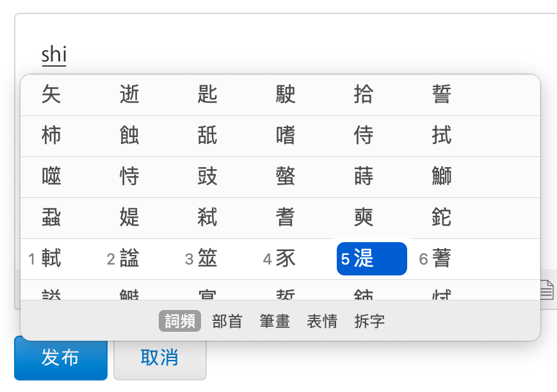Switch to the 拆字 tab
The width and height of the screenshot is (557, 392).
point(369,322)
